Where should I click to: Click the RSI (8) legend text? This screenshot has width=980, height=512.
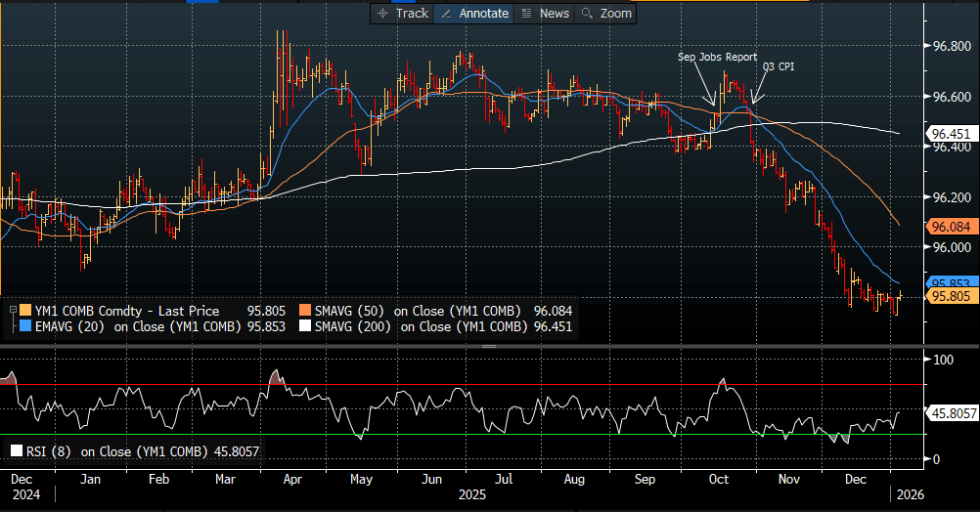coord(49,451)
